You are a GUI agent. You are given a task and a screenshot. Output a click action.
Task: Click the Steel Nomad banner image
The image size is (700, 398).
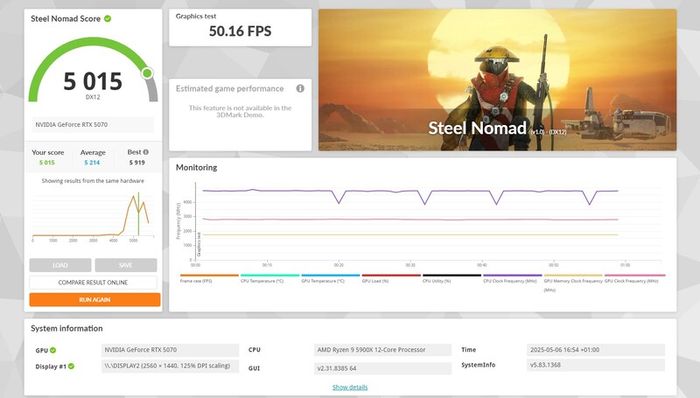tap(497, 80)
